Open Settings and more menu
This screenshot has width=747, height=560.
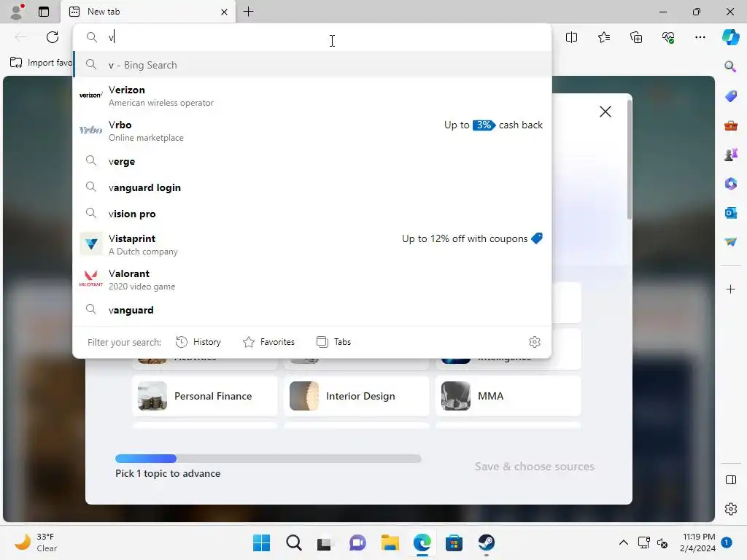(700, 37)
